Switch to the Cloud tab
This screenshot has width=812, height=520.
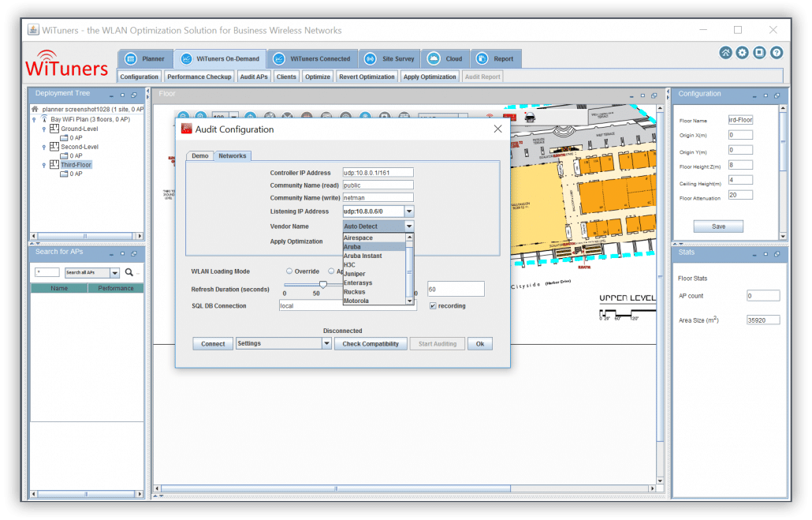click(x=445, y=58)
